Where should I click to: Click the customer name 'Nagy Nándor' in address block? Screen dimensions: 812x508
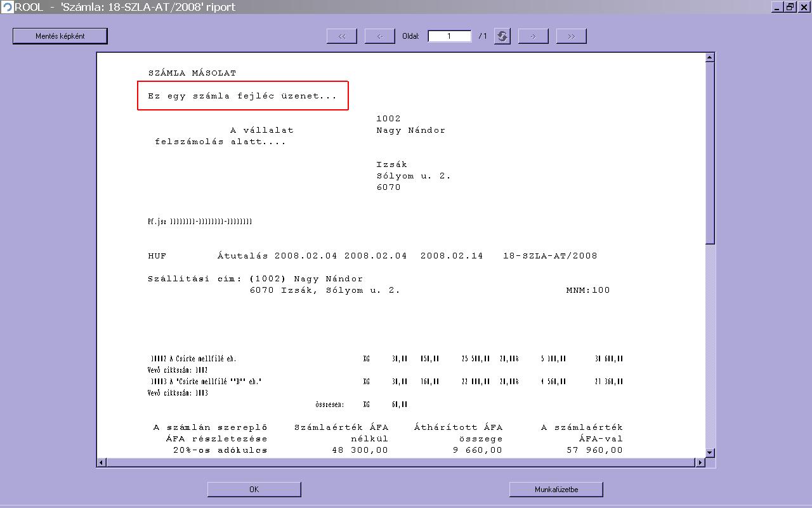coord(411,130)
